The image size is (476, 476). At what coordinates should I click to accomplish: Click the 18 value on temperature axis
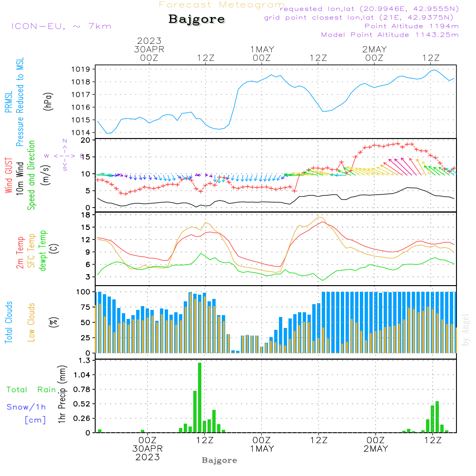pos(86,215)
